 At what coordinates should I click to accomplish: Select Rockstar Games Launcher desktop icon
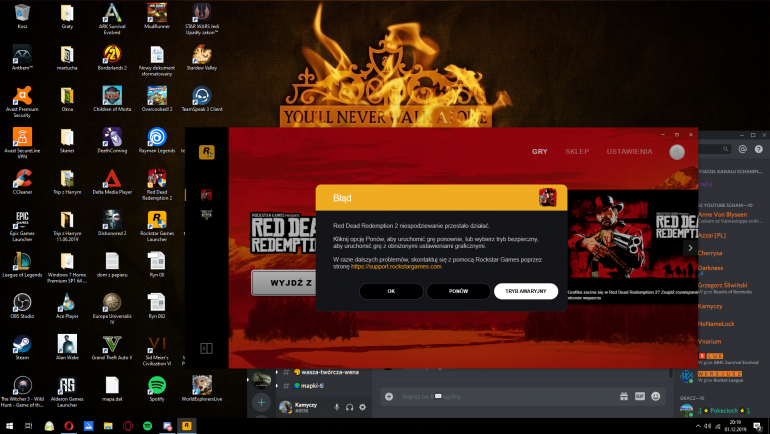157,226
